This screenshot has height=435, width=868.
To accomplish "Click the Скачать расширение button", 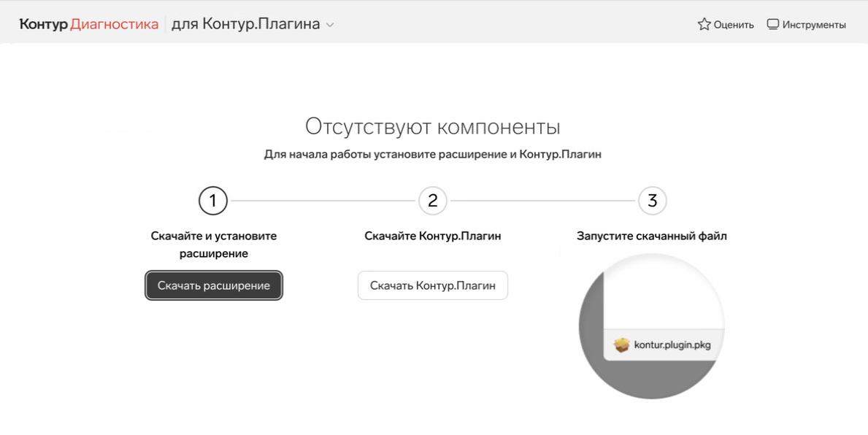I will (214, 285).
